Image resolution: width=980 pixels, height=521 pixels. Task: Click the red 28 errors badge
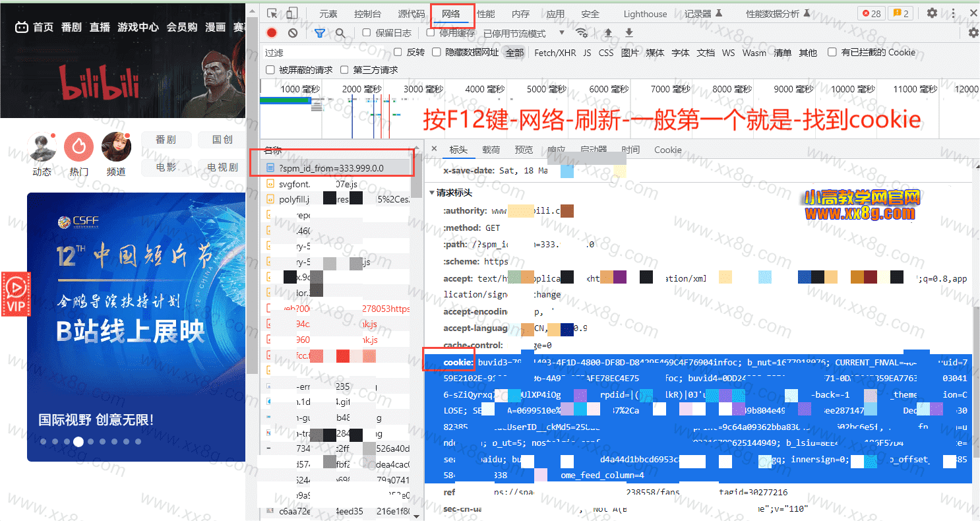click(871, 13)
